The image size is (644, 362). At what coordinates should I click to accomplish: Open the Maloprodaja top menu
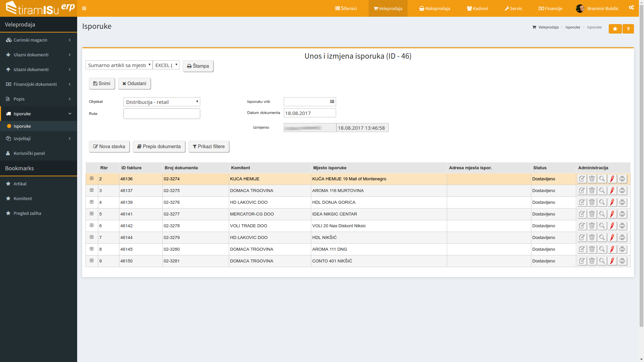pyautogui.click(x=435, y=8)
